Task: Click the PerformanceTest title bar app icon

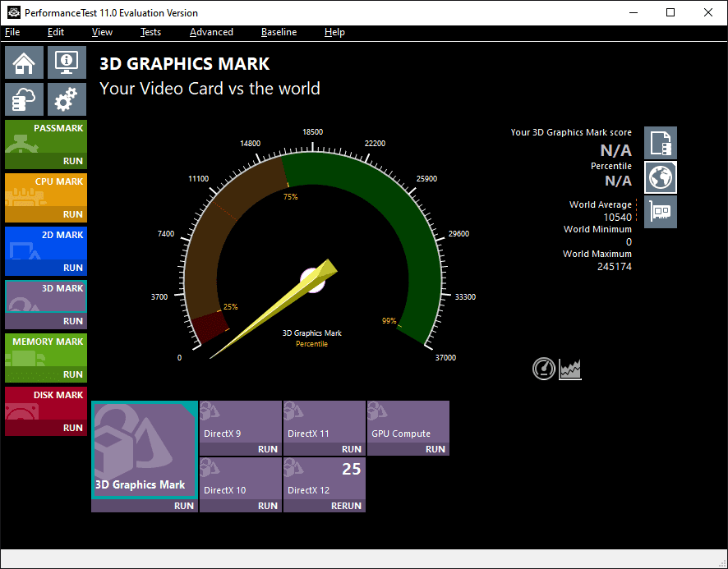Action: click(x=13, y=12)
